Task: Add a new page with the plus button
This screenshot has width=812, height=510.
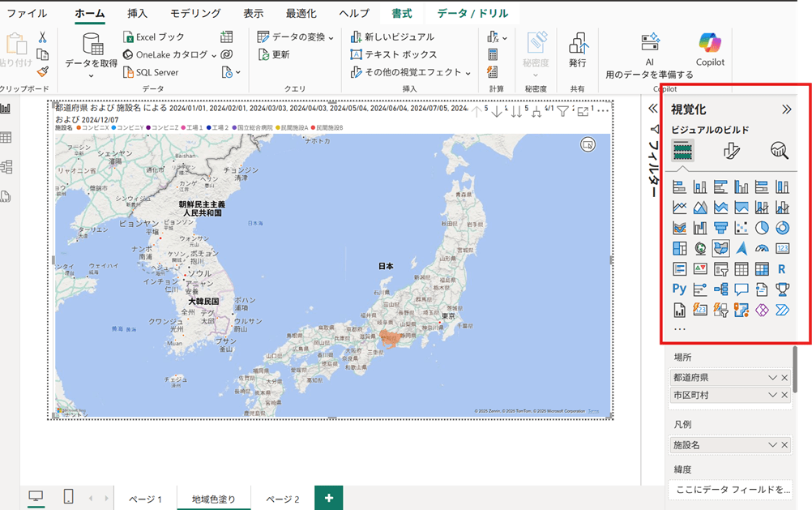Action: (x=328, y=498)
